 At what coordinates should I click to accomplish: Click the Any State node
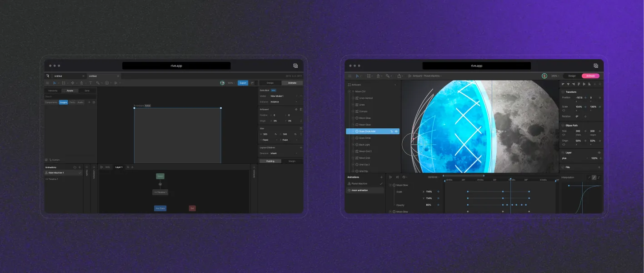click(160, 208)
